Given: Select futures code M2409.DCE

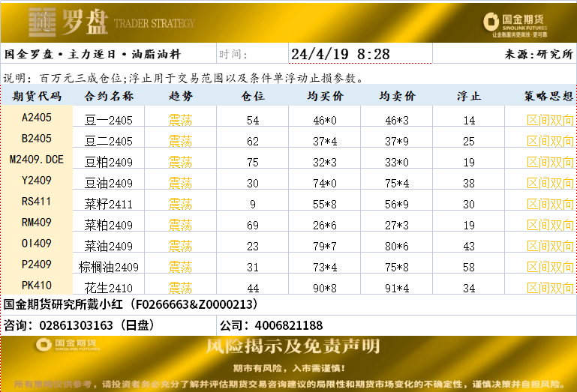Looking at the screenshot, I should click(x=37, y=159).
